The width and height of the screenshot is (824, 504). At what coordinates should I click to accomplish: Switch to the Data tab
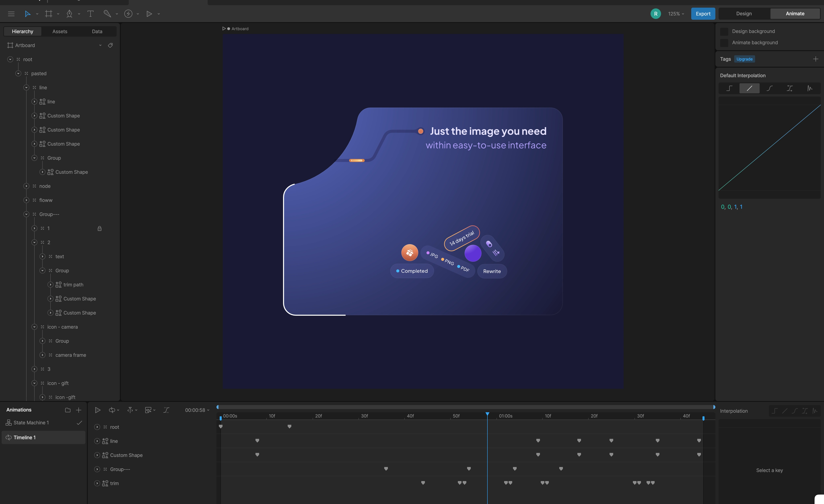(x=97, y=31)
